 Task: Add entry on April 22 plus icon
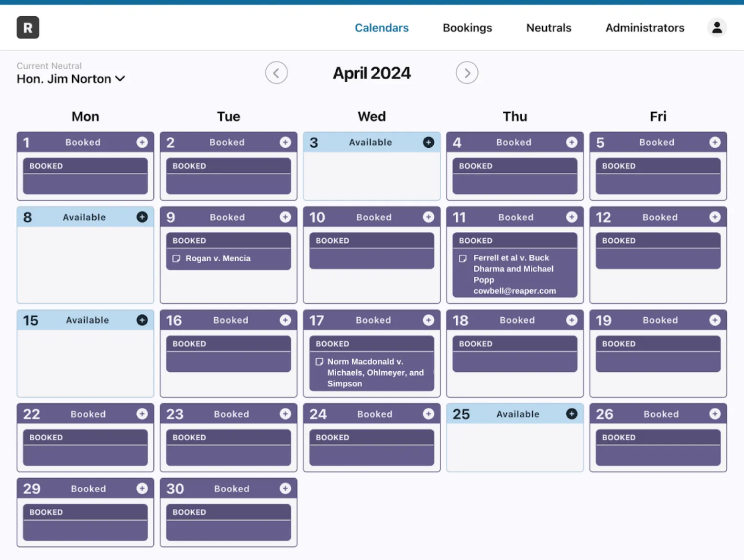(x=142, y=414)
